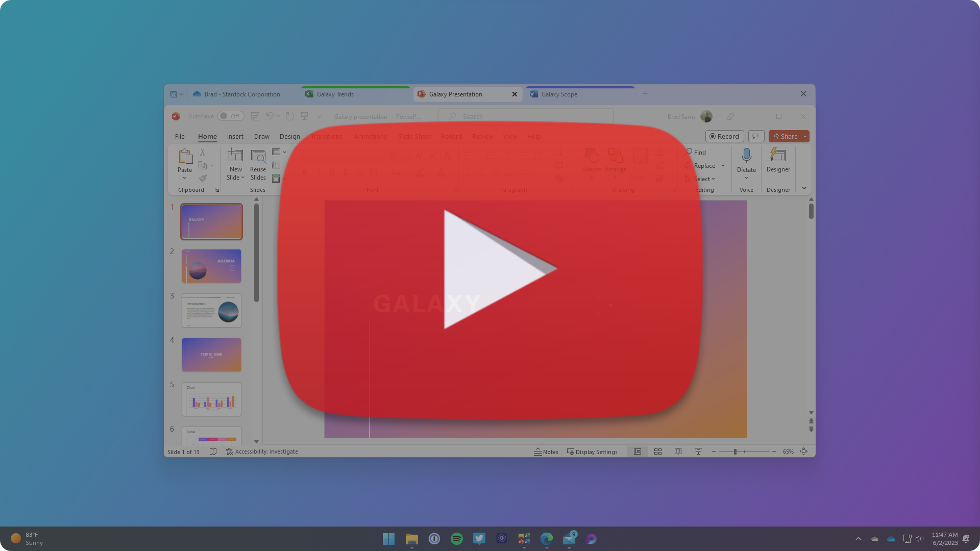Screen dimensions: 980x551
Task: Click the Reset slide icon
Action: click(x=276, y=165)
